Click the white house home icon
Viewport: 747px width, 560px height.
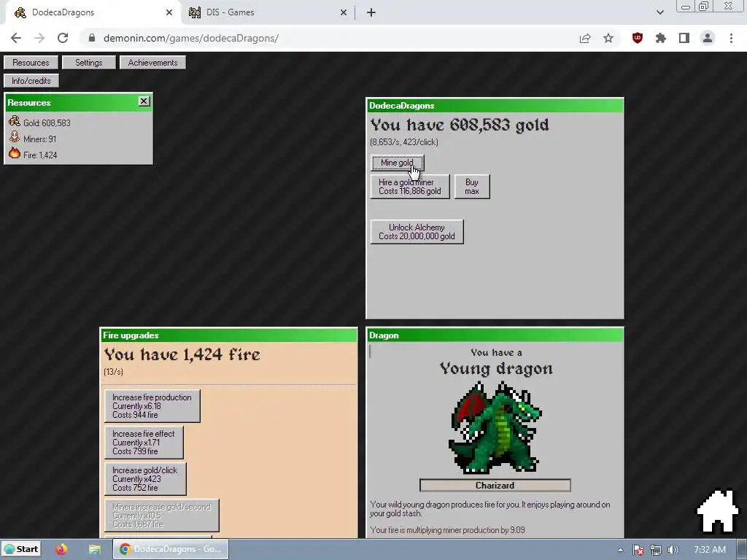point(718,511)
